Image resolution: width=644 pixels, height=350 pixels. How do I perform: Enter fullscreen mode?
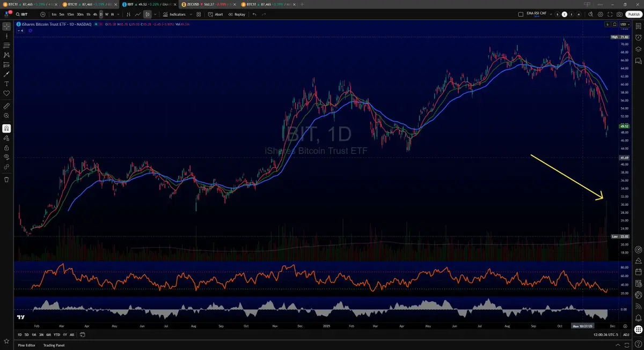[x=610, y=14]
